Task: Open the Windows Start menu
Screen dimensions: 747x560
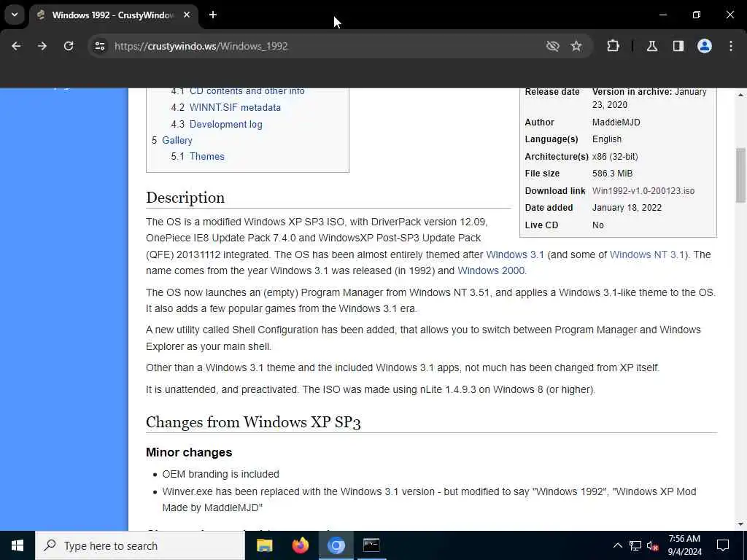Action: click(x=18, y=545)
